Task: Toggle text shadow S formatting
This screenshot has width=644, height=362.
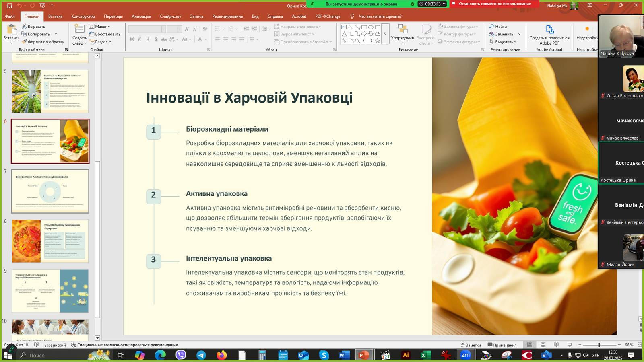Action: [x=156, y=39]
